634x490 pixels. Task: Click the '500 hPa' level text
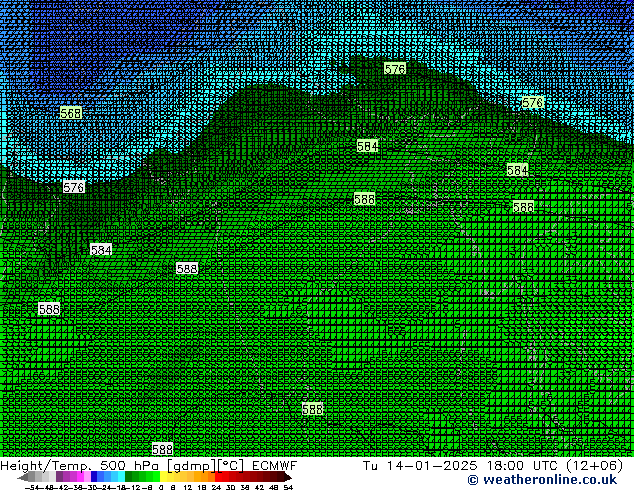[x=129, y=466]
